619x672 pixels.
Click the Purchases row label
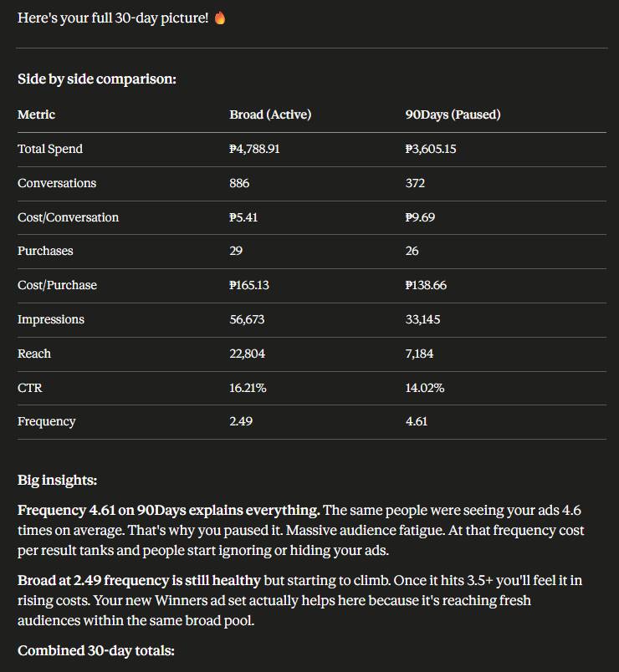(45, 251)
